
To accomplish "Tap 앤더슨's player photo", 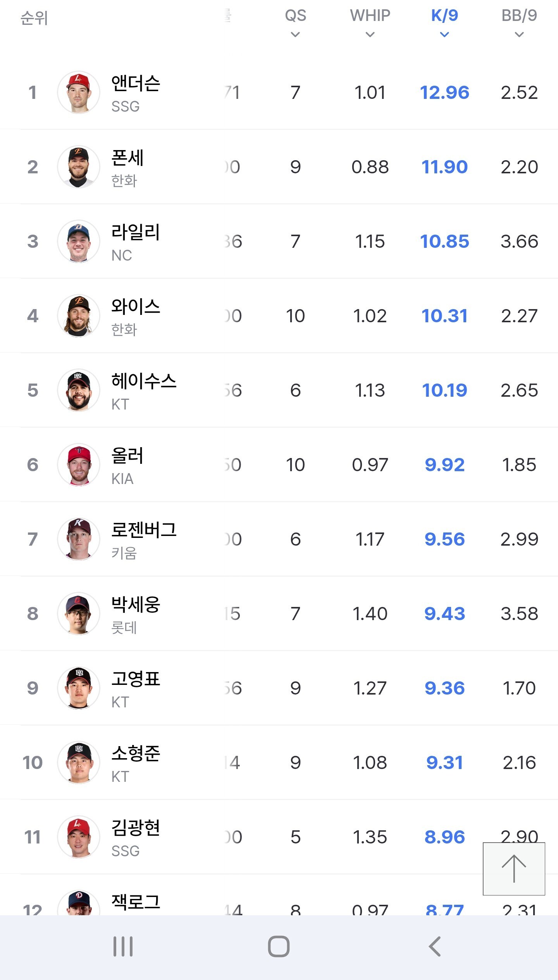I will 79,92.
